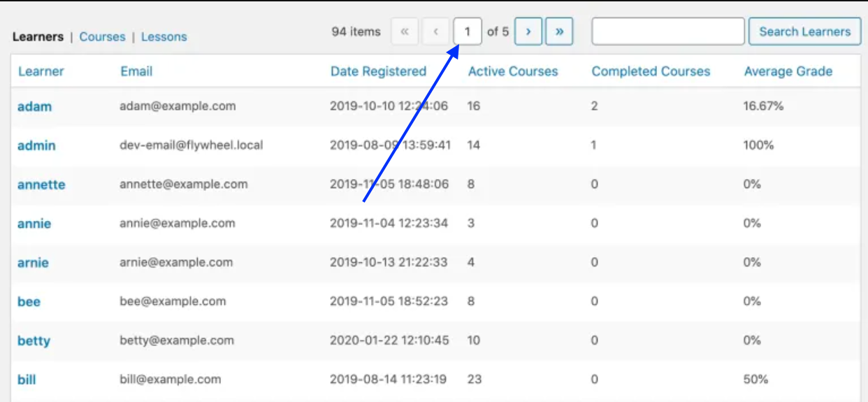Click admin's average grade 100%
868x402 pixels.
[759, 145]
